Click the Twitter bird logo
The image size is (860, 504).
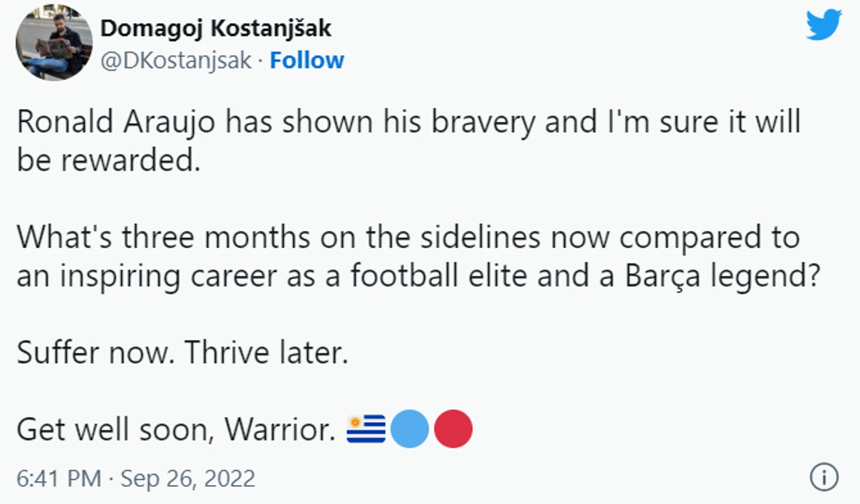(x=824, y=24)
